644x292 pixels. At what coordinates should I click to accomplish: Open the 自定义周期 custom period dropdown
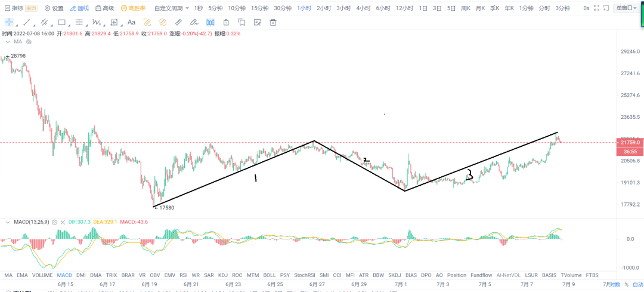coord(172,8)
